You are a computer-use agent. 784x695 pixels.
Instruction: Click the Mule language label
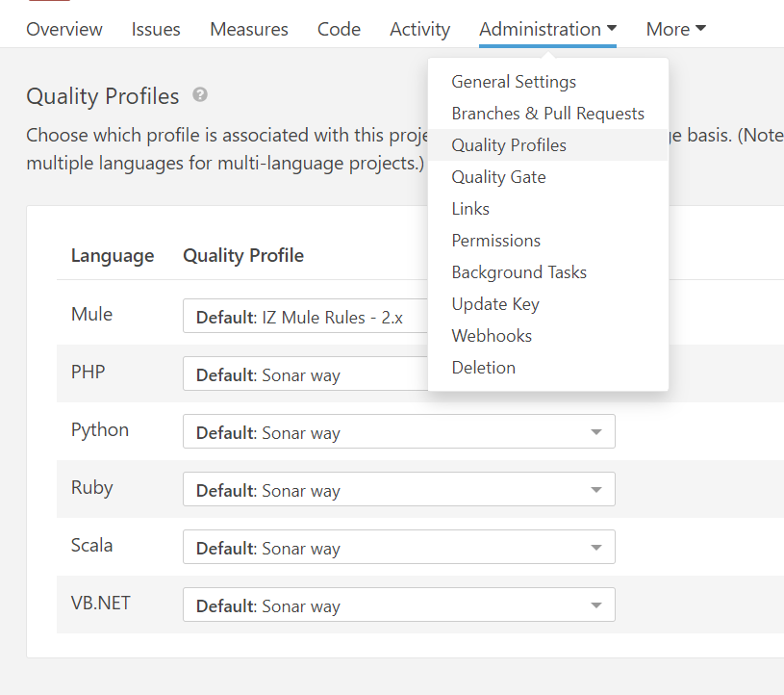click(x=92, y=314)
